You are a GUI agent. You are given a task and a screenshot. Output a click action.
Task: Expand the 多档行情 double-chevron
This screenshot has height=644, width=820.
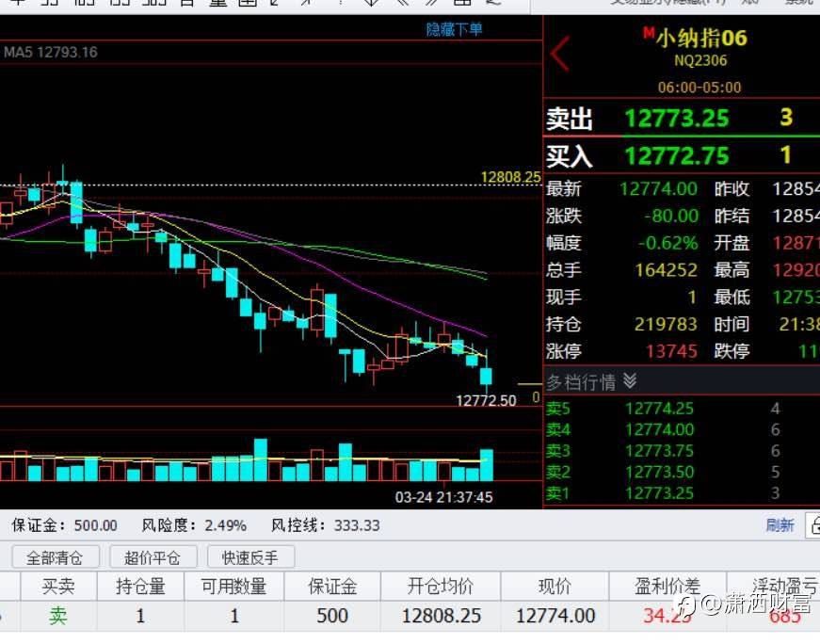pyautogui.click(x=630, y=381)
